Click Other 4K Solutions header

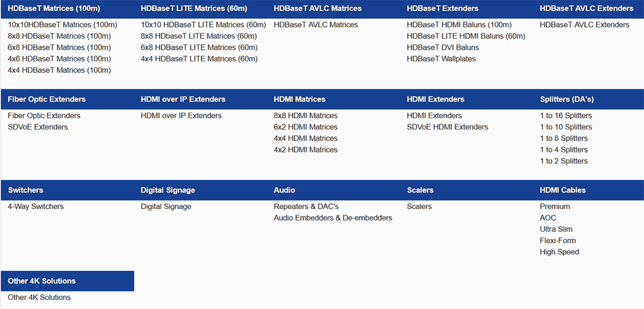click(41, 281)
